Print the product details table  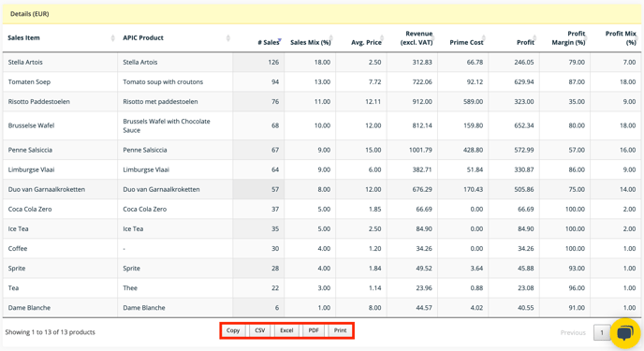[x=340, y=330]
